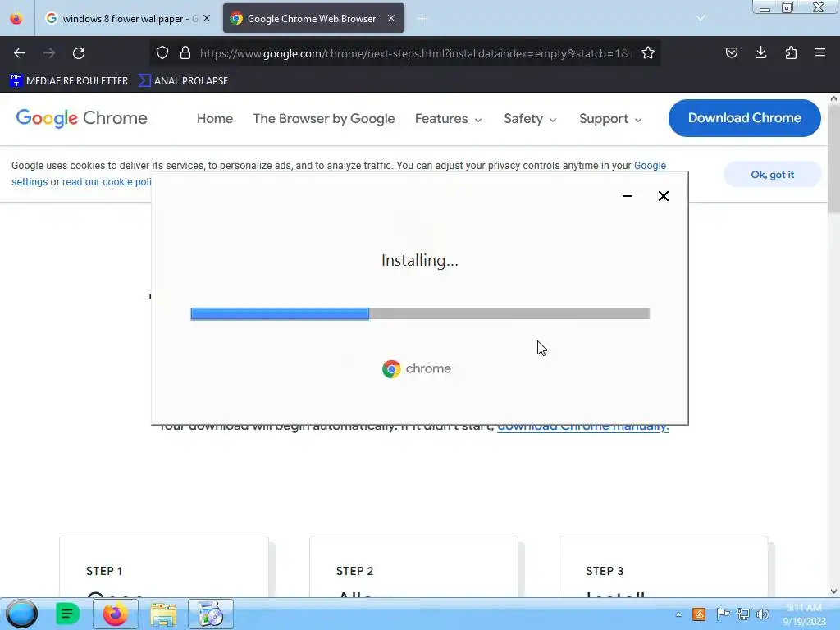Open the taskbar clock and date
The width and height of the screenshot is (840, 630).
pos(804,614)
